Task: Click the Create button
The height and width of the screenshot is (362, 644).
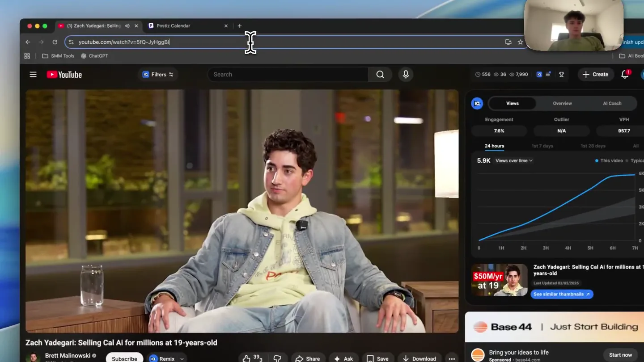Action: tap(596, 75)
